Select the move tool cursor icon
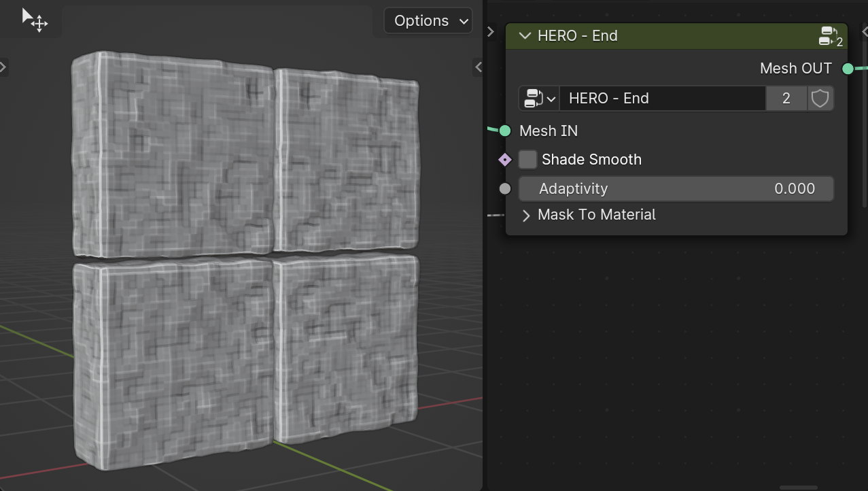This screenshot has width=868, height=491. 35,20
